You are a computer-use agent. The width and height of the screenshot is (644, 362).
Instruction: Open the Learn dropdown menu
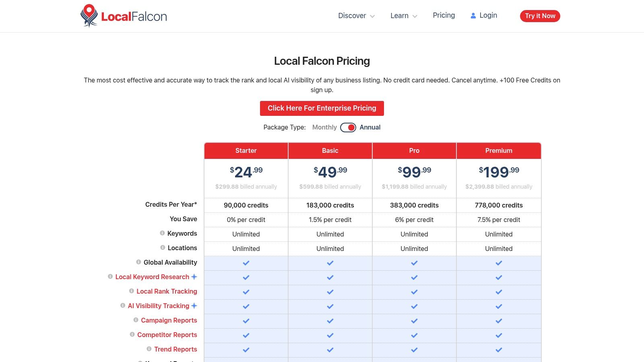[399, 16]
